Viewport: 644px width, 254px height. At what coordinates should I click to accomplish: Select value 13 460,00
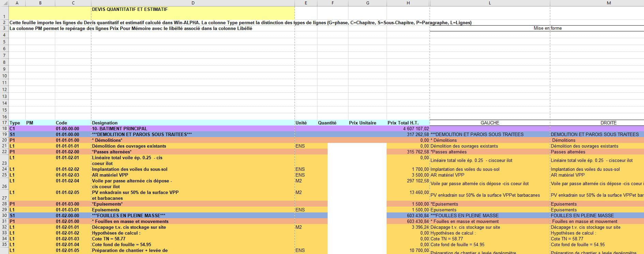408,195
